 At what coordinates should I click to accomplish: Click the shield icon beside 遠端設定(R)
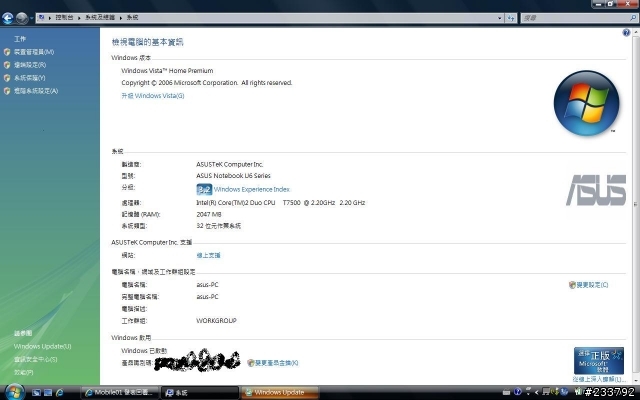click(7, 65)
